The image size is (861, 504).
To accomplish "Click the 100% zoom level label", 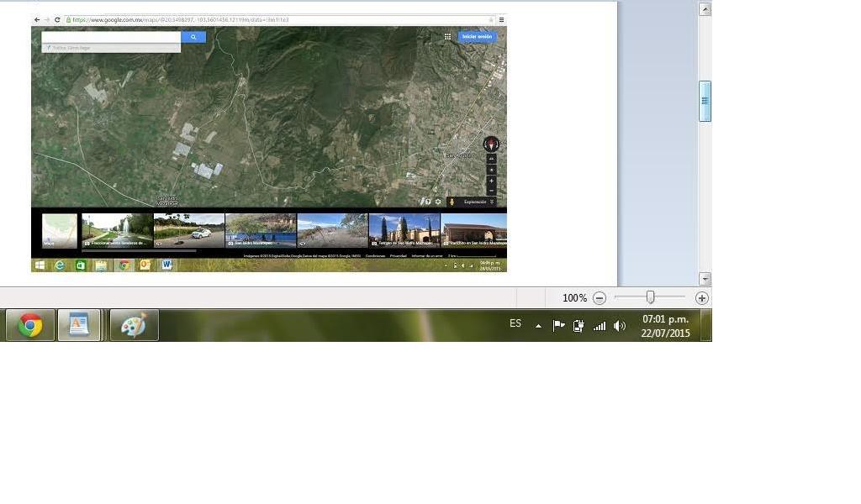I will point(574,298).
